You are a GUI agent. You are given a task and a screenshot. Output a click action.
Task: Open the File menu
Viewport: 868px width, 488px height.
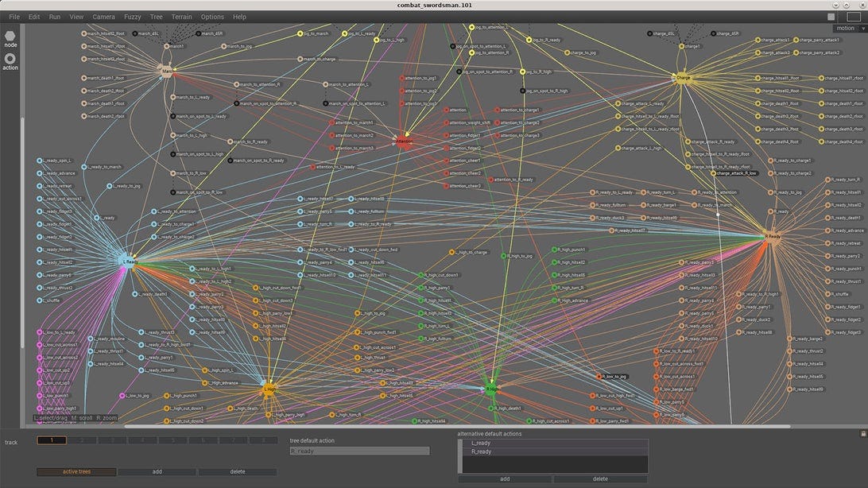(x=14, y=17)
